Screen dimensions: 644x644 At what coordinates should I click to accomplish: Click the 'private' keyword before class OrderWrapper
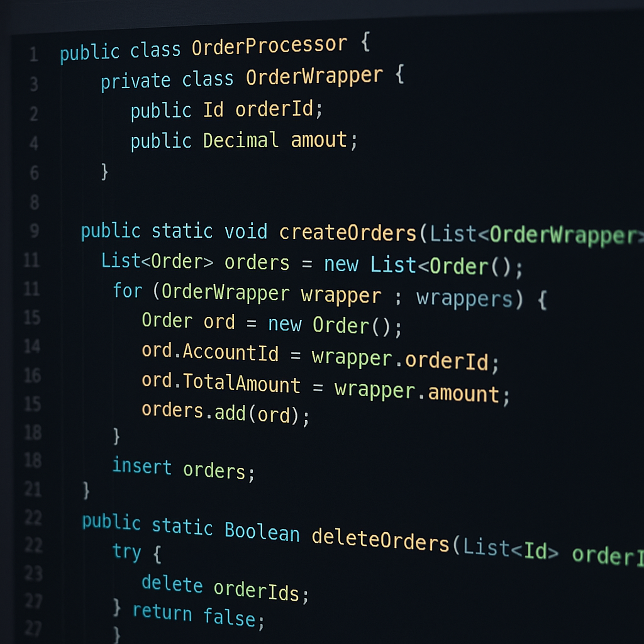coord(136,81)
